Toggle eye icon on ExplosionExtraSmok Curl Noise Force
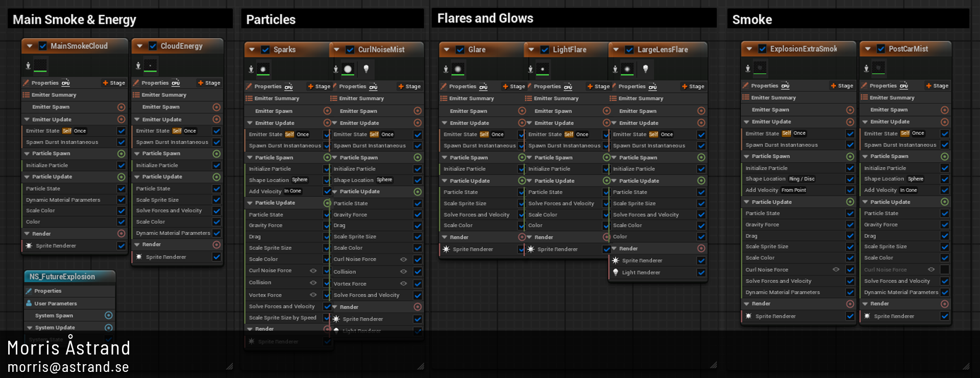The height and width of the screenshot is (378, 980). (836, 269)
